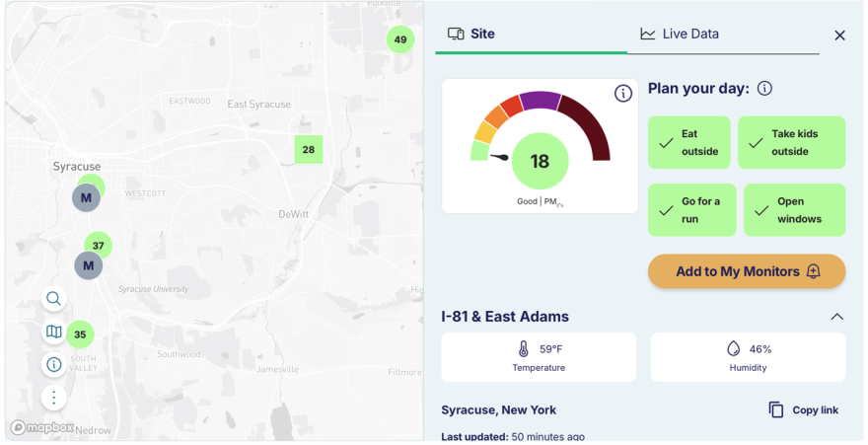Click the Eat outside tile

coord(689,142)
